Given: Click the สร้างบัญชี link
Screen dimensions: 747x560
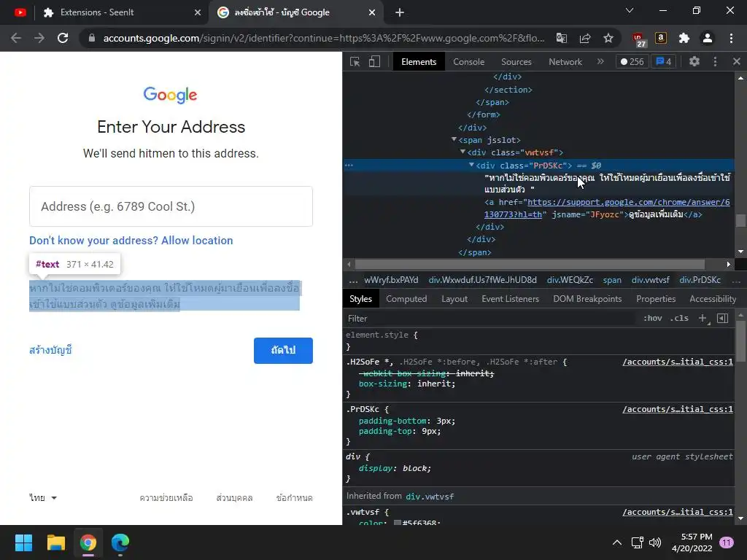Looking at the screenshot, I should [x=50, y=350].
